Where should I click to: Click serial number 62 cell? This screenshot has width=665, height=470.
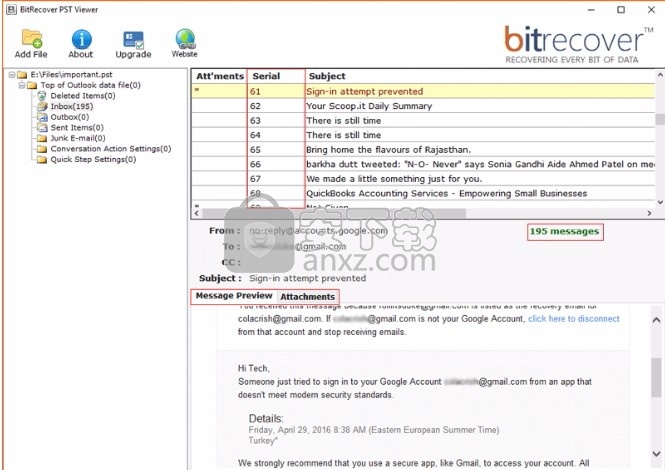pos(276,106)
